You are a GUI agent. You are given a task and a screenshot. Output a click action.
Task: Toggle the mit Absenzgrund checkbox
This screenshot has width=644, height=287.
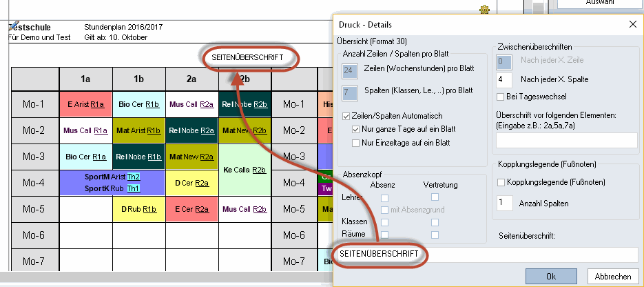point(384,210)
